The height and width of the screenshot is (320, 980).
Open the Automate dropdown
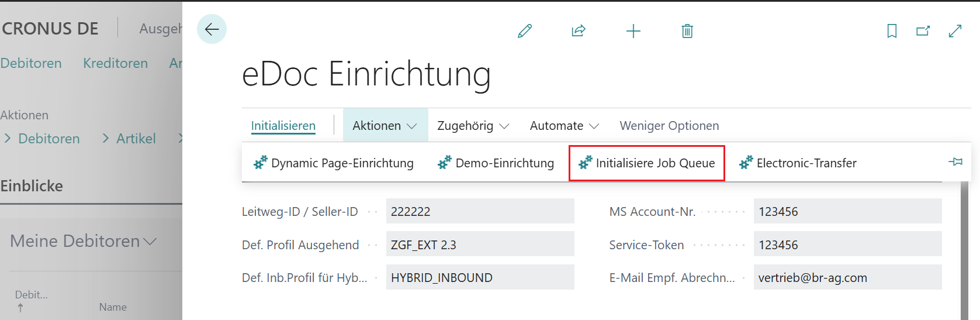pos(565,126)
